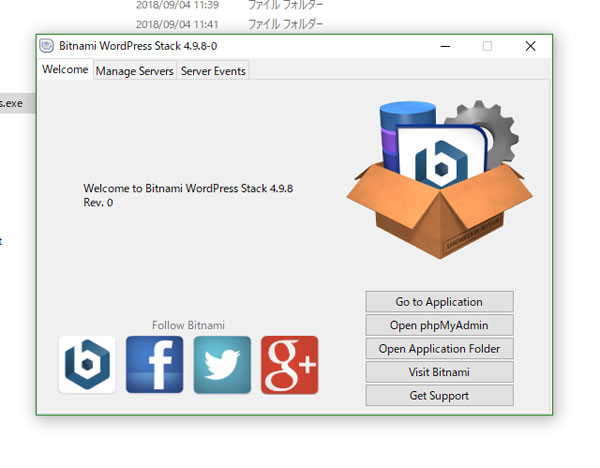The image size is (600, 468).
Task: Click the Get Support button
Action: pos(439,395)
